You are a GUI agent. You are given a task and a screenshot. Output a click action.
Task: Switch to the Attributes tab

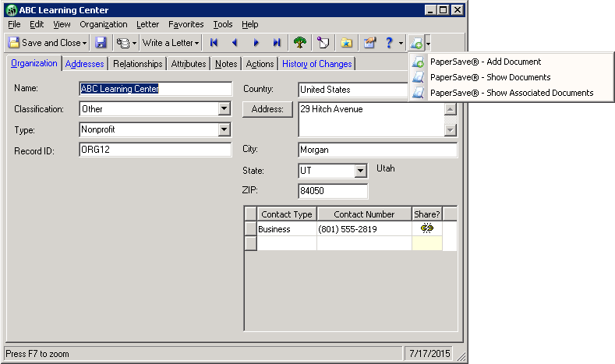click(x=189, y=64)
